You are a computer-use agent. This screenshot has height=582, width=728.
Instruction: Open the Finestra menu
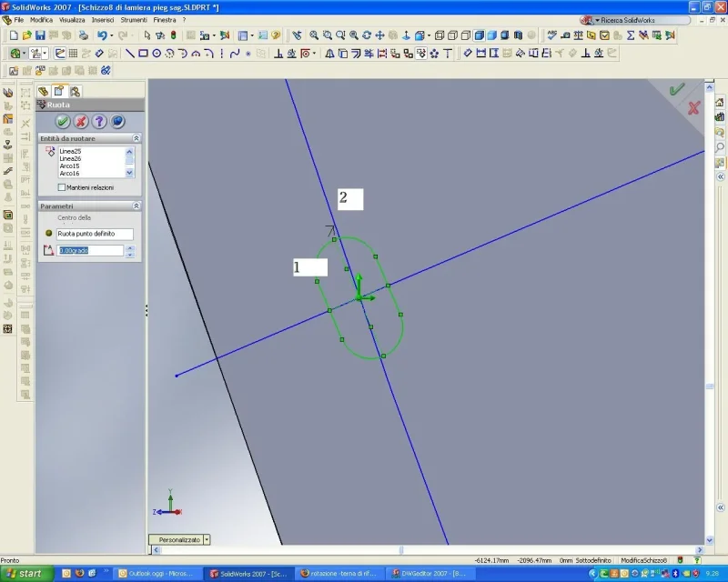[165, 20]
